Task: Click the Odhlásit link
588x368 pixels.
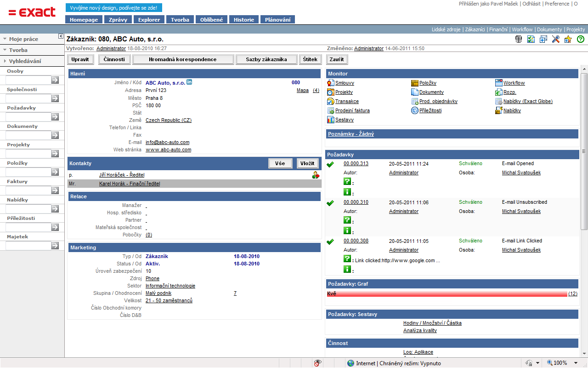Action: tap(531, 4)
